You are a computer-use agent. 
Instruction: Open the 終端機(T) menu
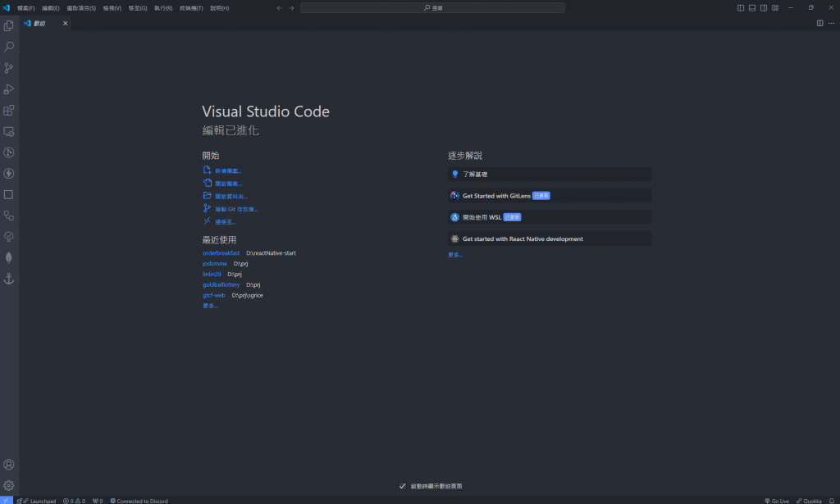pyautogui.click(x=191, y=8)
